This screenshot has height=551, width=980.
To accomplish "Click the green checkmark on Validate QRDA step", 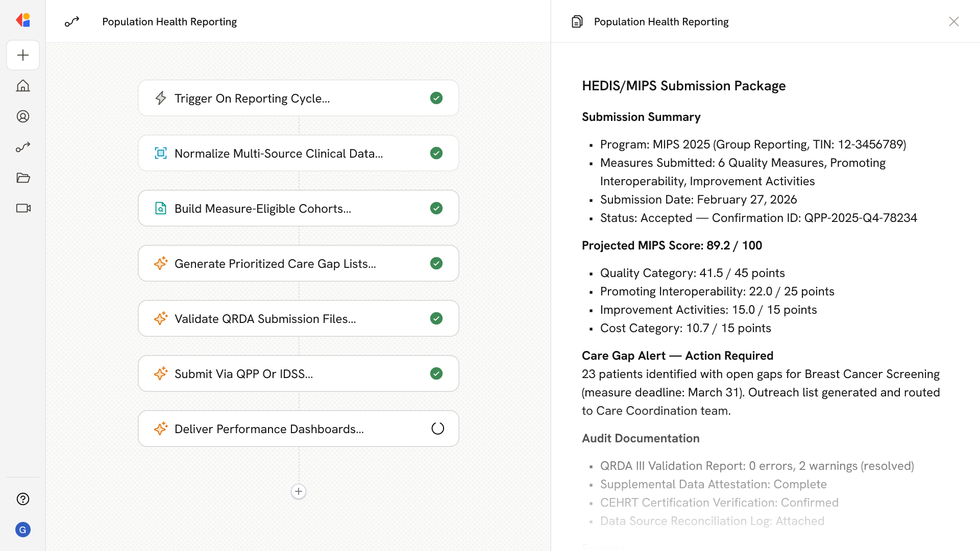I will 436,318.
